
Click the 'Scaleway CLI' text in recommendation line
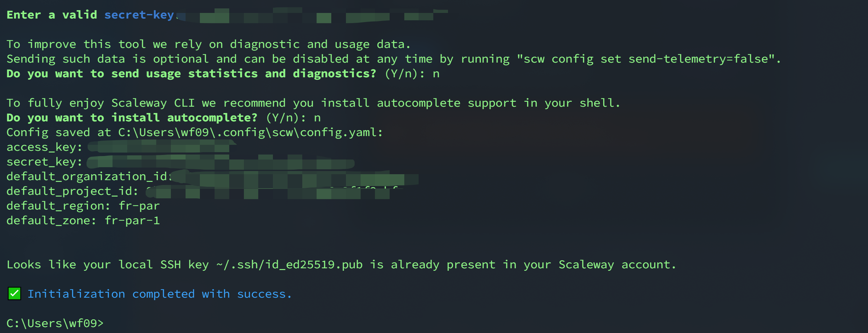(153, 103)
